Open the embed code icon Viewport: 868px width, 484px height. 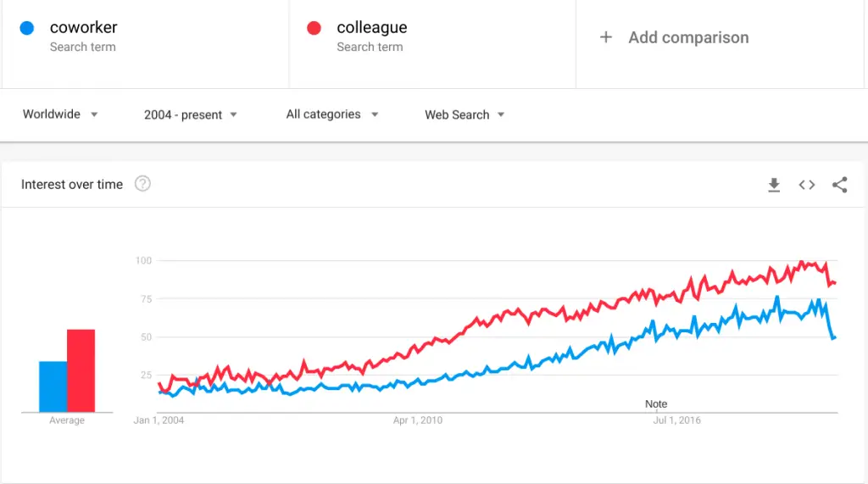click(x=807, y=185)
